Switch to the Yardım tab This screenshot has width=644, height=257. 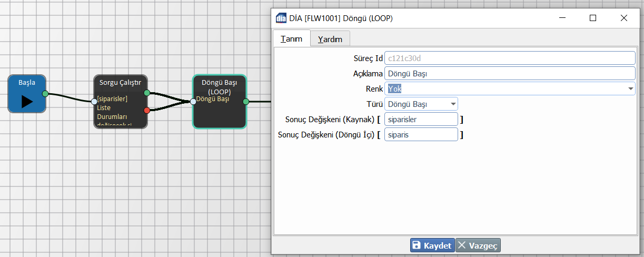pos(330,39)
